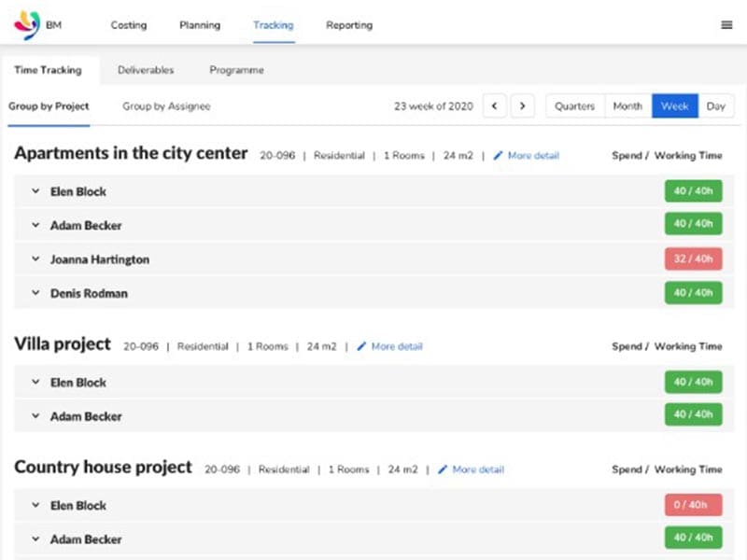
Task: Click pencil icon for Villa project
Action: click(x=361, y=346)
